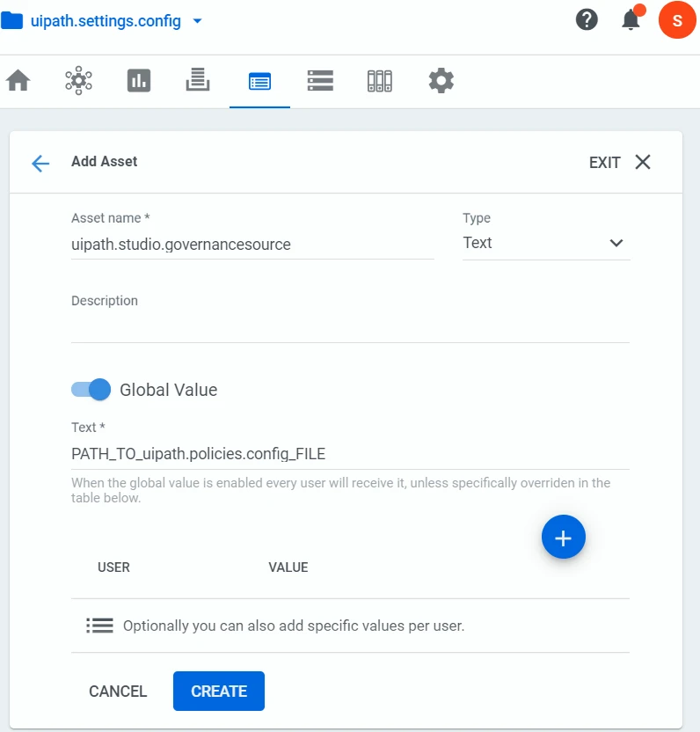
Task: Click the 'When the global value is enabled' hint
Action: point(340,490)
